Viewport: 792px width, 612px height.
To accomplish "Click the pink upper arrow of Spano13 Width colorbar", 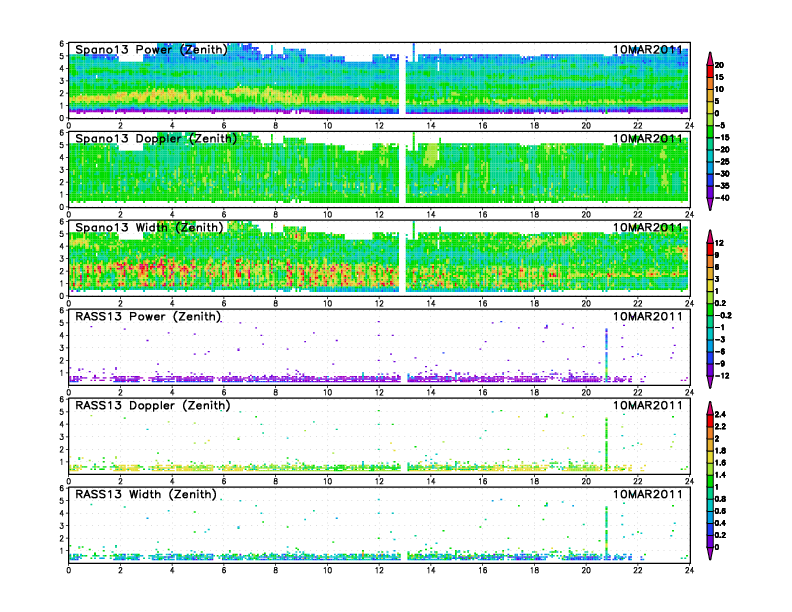I will [710, 236].
